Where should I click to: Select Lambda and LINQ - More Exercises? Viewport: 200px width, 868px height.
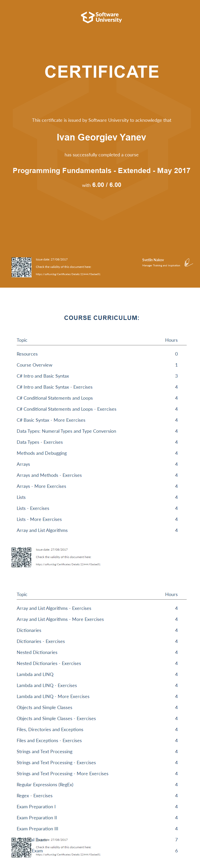click(53, 697)
